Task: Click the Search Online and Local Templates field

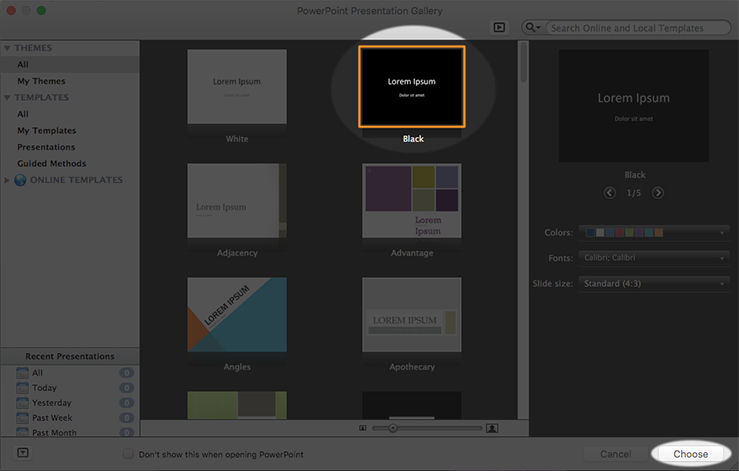Action: (x=638, y=28)
